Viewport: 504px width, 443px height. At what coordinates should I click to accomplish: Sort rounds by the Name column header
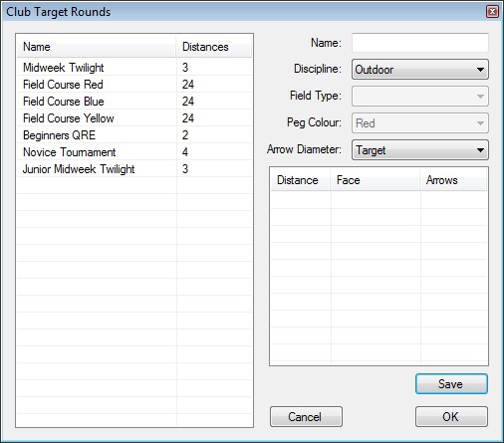click(97, 47)
